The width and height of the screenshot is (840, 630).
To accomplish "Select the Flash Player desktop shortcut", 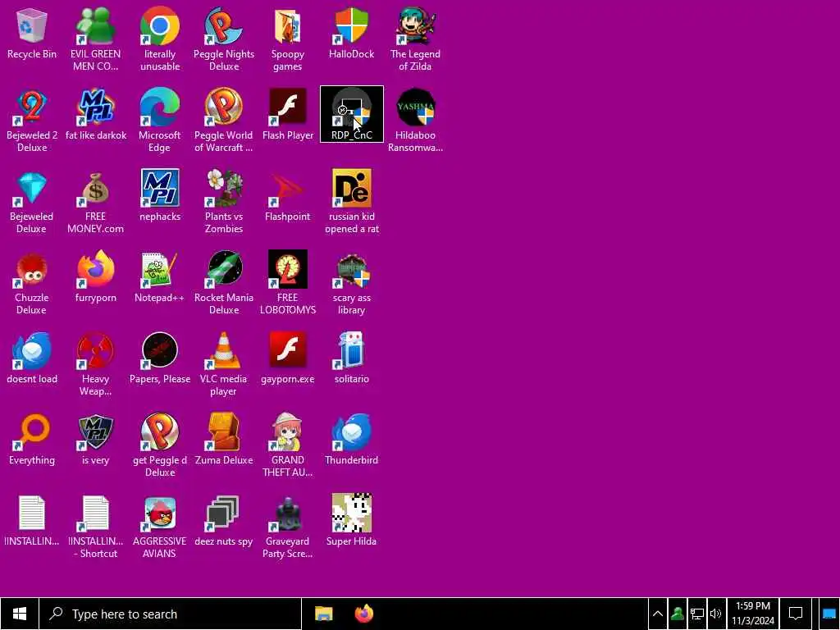I will pyautogui.click(x=288, y=115).
